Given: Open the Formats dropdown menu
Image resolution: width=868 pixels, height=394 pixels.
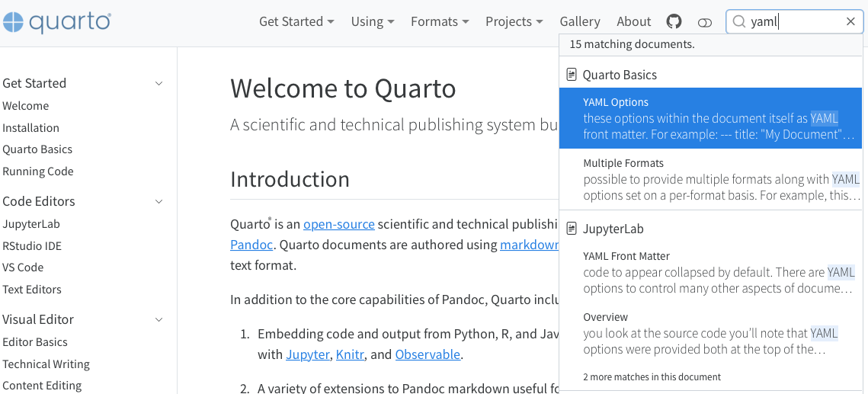Looking at the screenshot, I should click(439, 22).
